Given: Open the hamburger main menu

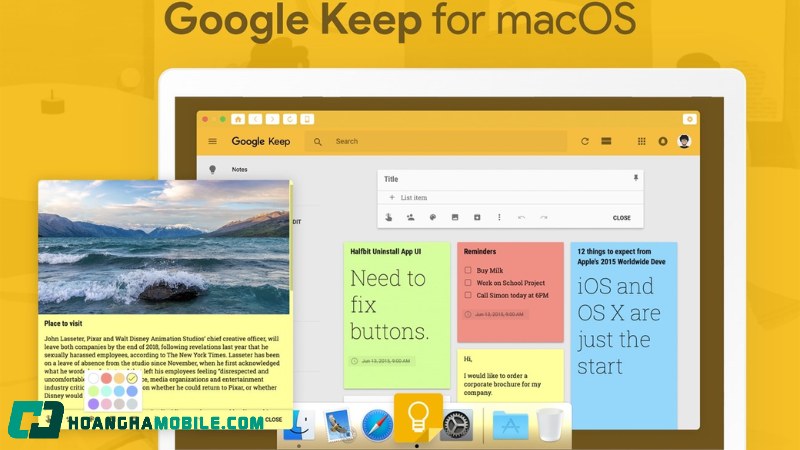Looking at the screenshot, I should [213, 141].
